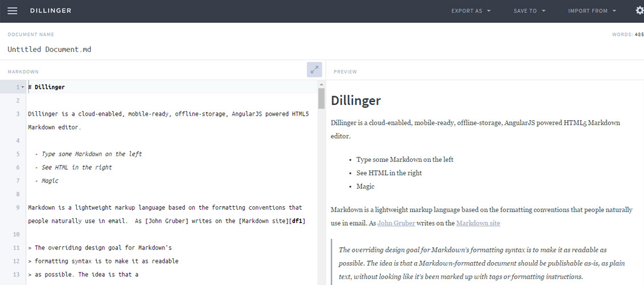The width and height of the screenshot is (644, 285).
Task: Open the John Gruber link in preview
Action: pyautogui.click(x=396, y=223)
